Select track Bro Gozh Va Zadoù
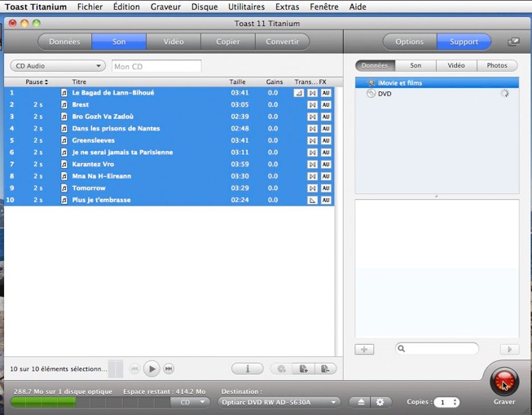This screenshot has height=415, width=532. [x=169, y=117]
